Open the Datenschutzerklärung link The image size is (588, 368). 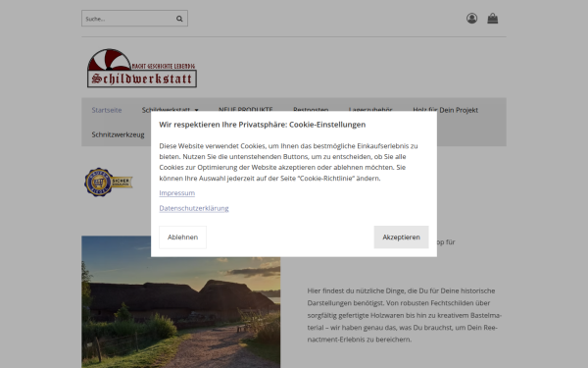(x=194, y=208)
